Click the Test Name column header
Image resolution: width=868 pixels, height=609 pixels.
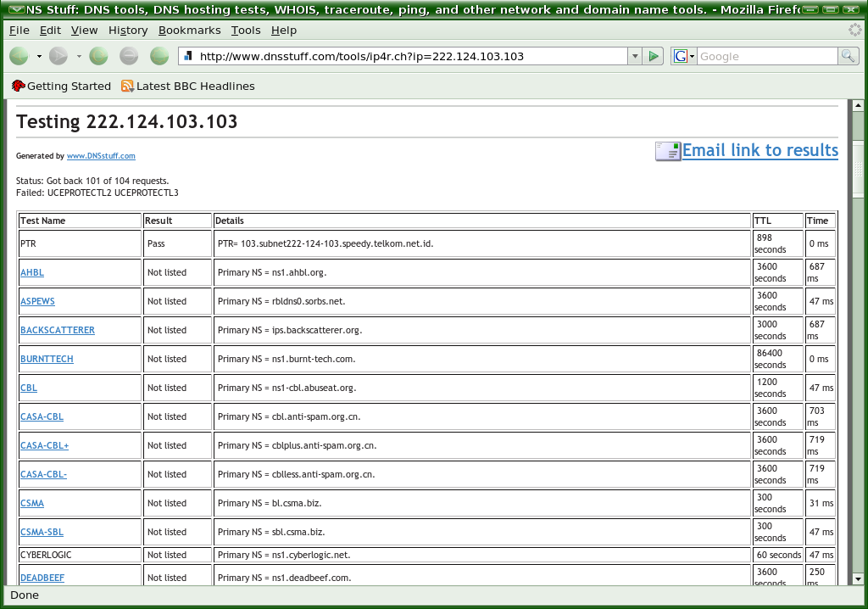click(x=80, y=221)
